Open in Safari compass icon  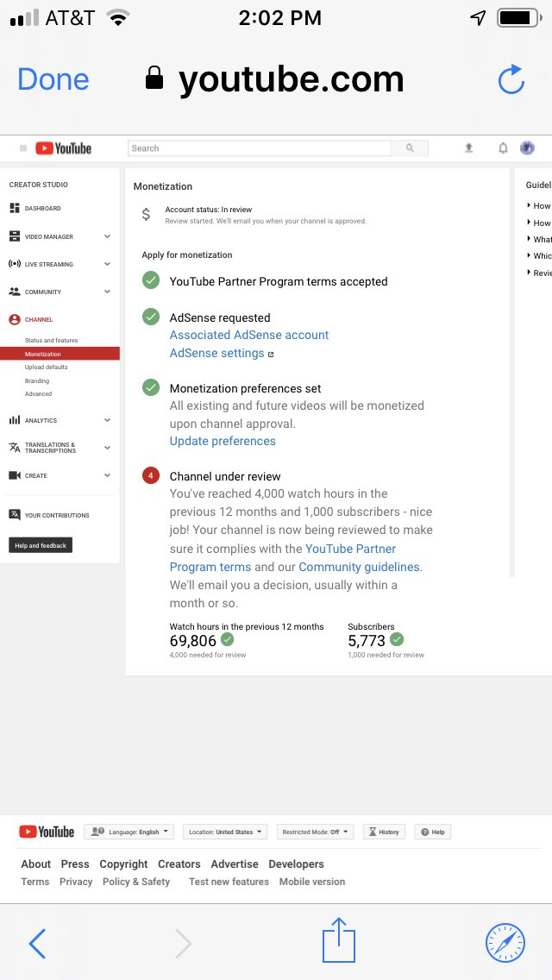(505, 943)
